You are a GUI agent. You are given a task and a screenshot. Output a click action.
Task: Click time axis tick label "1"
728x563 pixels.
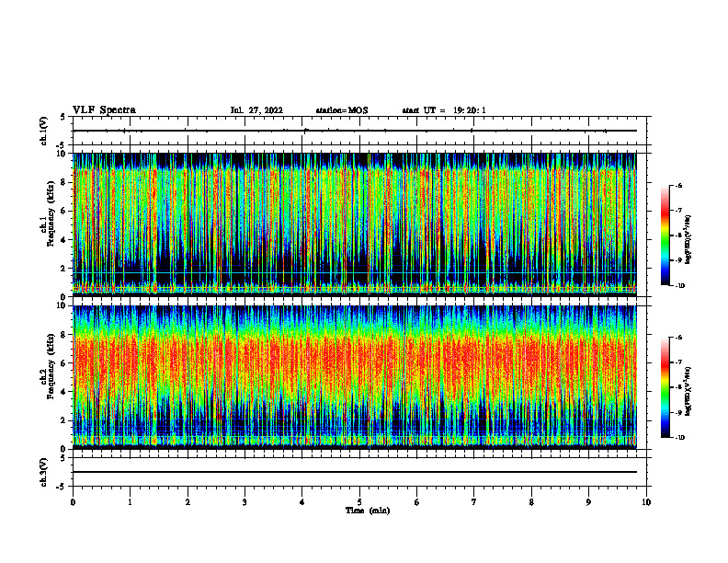[x=130, y=502]
